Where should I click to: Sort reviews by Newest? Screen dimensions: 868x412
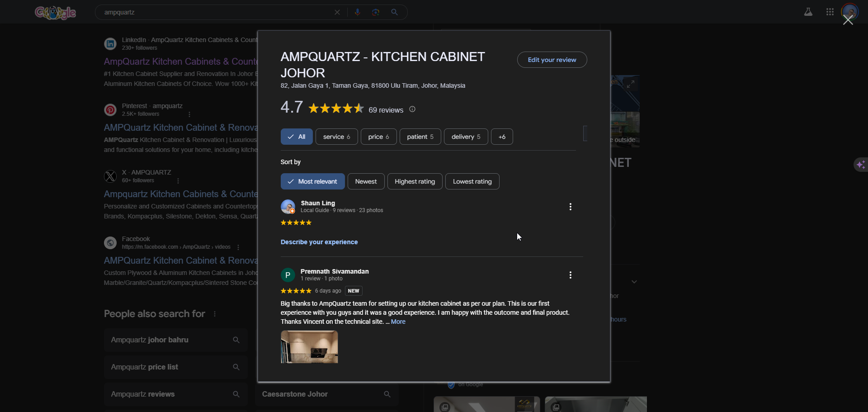pyautogui.click(x=366, y=181)
